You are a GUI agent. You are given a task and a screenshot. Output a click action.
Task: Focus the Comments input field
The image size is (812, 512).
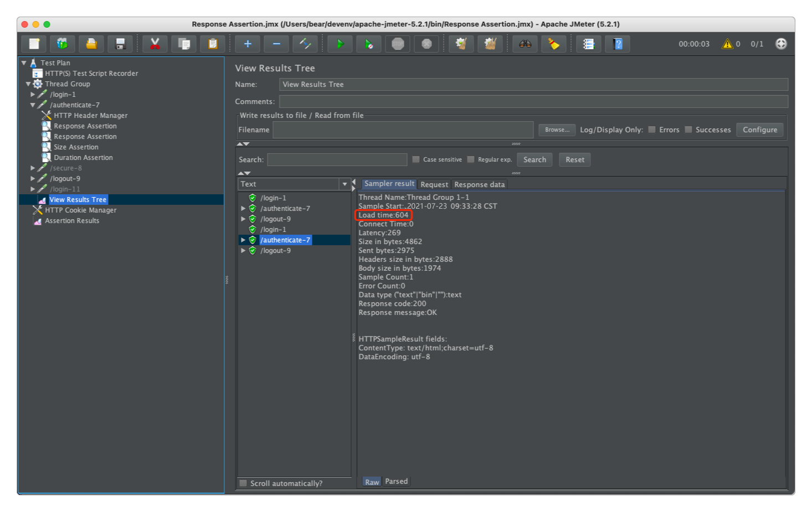tap(534, 101)
